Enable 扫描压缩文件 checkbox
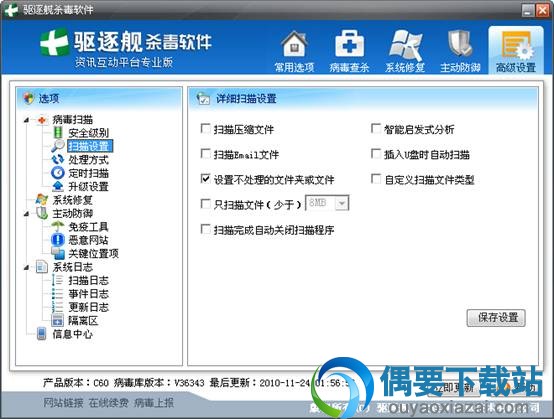The image size is (554, 419). click(205, 129)
